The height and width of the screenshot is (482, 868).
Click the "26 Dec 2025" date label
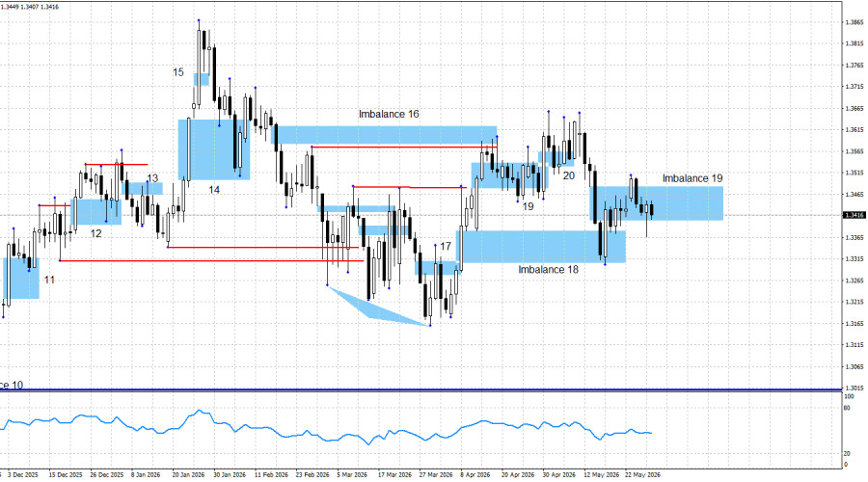click(106, 475)
